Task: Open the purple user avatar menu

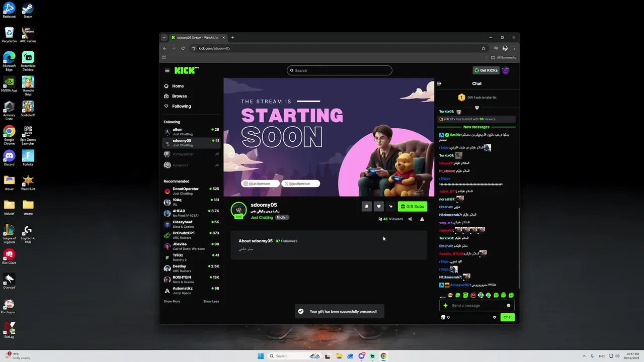Action: point(506,70)
